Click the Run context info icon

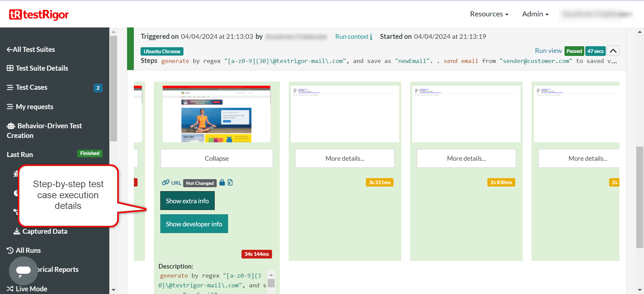coord(371,37)
